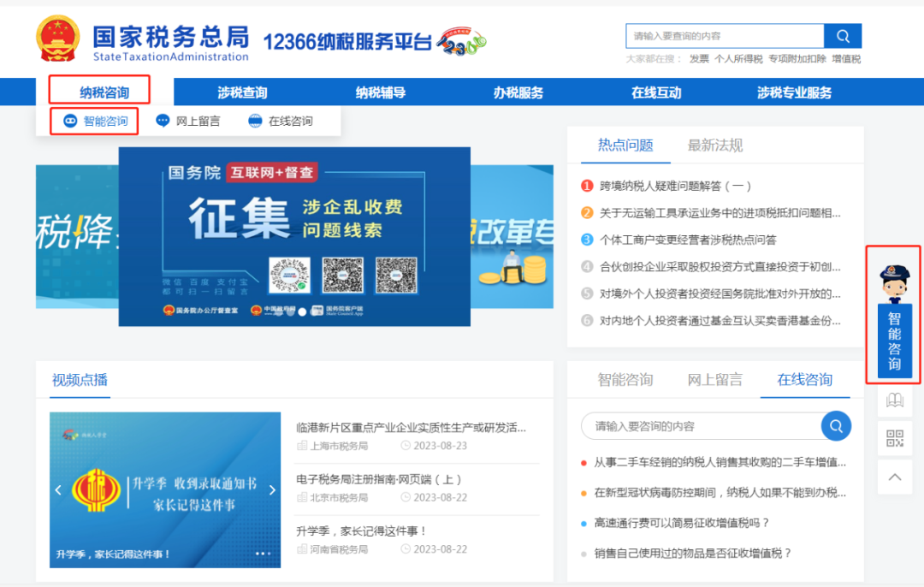
Task: Open the 涉税专业服务 navigation menu
Action: click(x=794, y=92)
